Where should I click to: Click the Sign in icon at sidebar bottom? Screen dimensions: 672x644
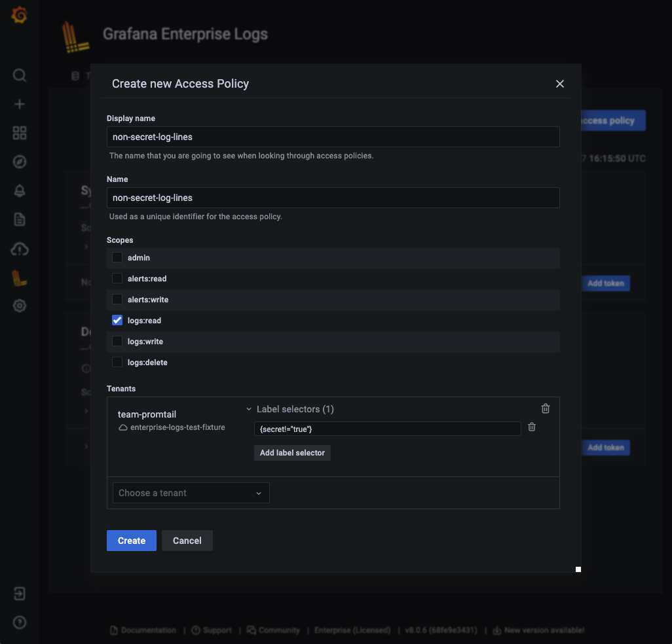(x=19, y=593)
